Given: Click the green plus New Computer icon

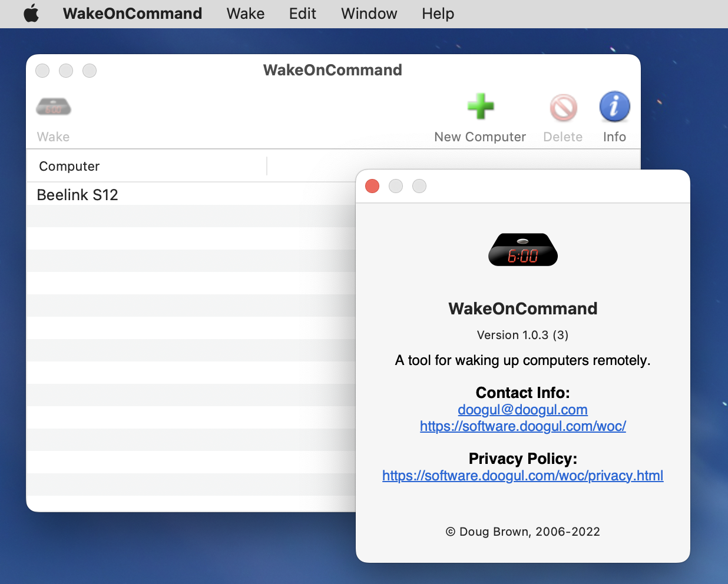Looking at the screenshot, I should point(480,107).
